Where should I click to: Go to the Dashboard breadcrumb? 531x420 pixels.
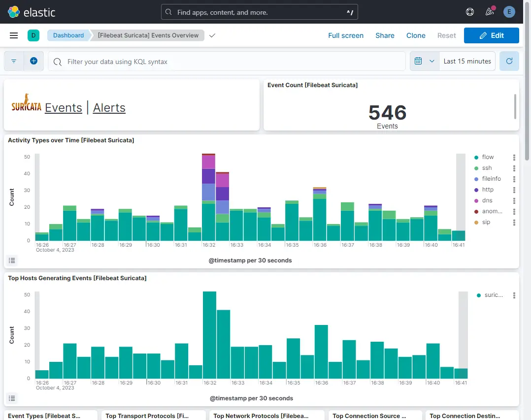pos(68,35)
